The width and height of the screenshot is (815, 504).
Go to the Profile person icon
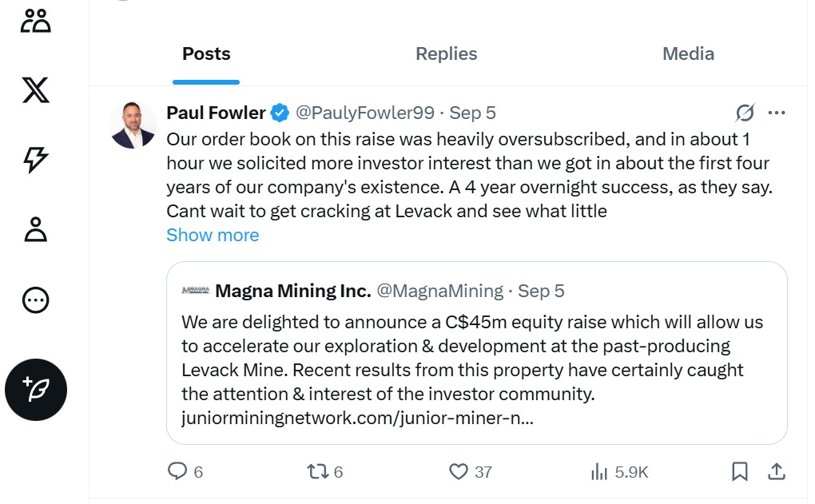[x=36, y=229]
